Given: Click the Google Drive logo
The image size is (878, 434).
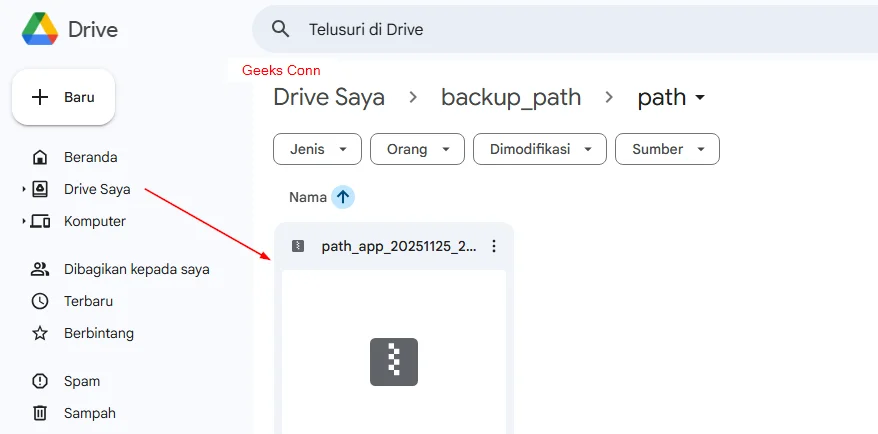Looking at the screenshot, I should (40, 29).
